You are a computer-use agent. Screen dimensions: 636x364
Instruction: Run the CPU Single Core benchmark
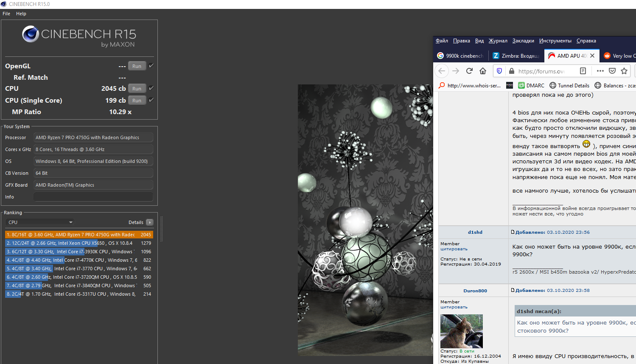pyautogui.click(x=137, y=100)
